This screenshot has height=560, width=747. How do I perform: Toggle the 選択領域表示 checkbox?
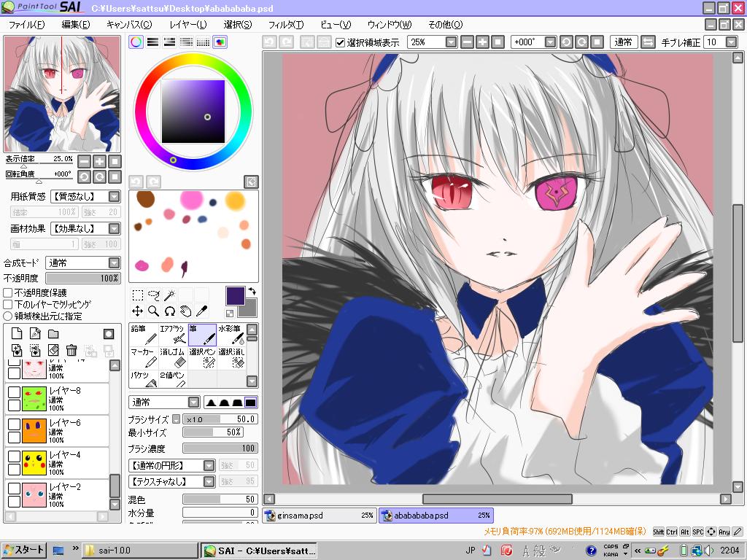pyautogui.click(x=340, y=43)
